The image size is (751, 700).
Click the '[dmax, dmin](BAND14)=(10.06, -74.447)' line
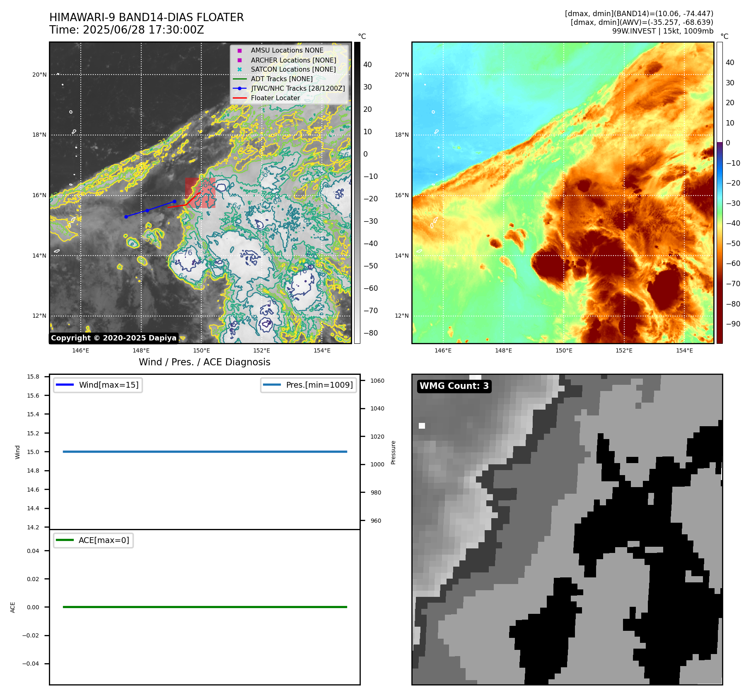[x=639, y=14]
